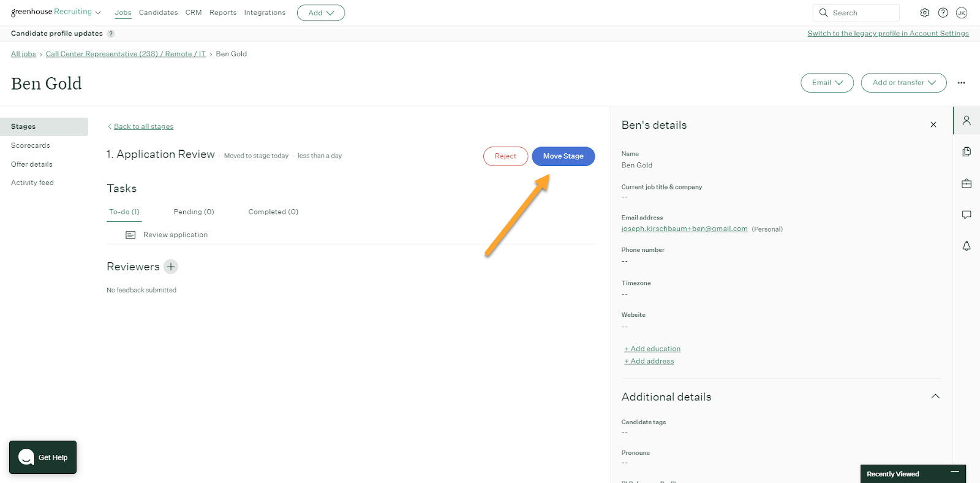The width and height of the screenshot is (980, 483).
Task: Click the Reject button
Action: coord(505,156)
